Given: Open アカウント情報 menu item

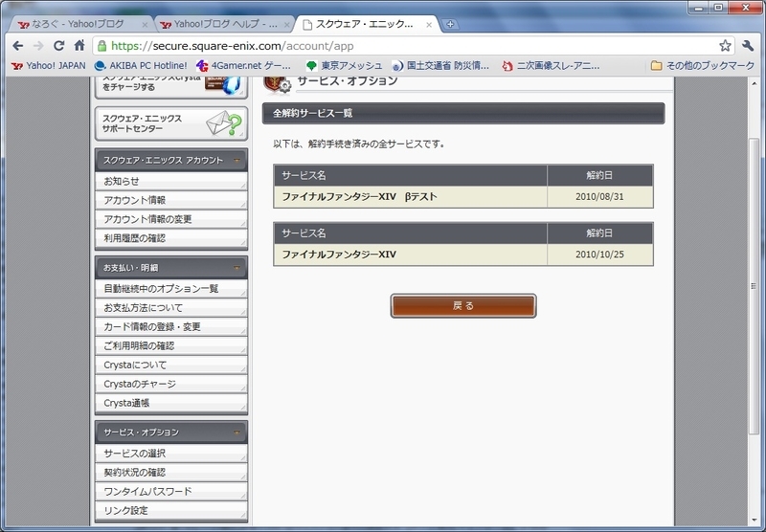Looking at the screenshot, I should [x=171, y=200].
